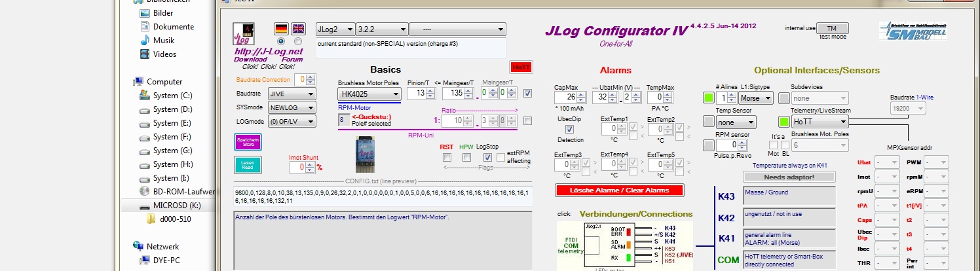Select Computer in Explorer tree
Screen dimensions: 980x271
[157, 82]
